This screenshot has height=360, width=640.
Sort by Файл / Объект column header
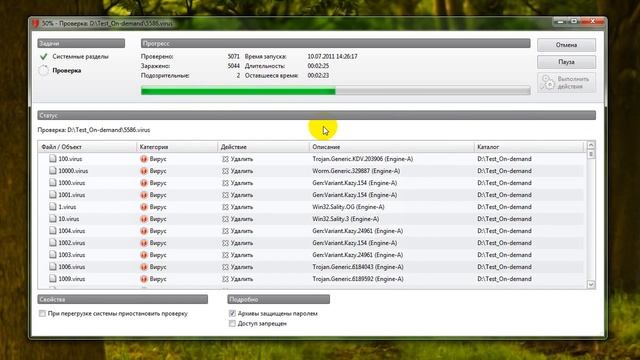click(87, 147)
